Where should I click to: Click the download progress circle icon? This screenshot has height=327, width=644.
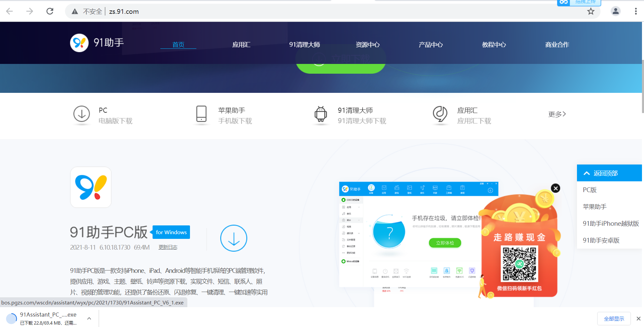[11, 318]
